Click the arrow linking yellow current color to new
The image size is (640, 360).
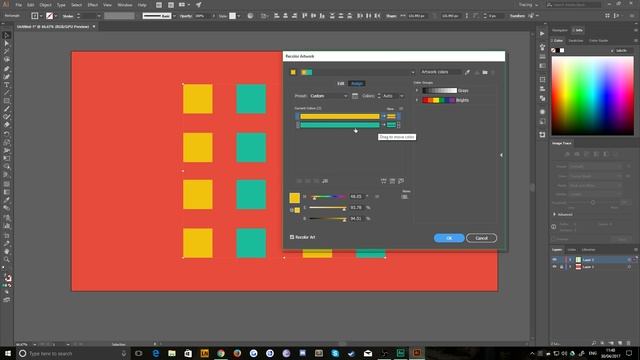[383, 116]
